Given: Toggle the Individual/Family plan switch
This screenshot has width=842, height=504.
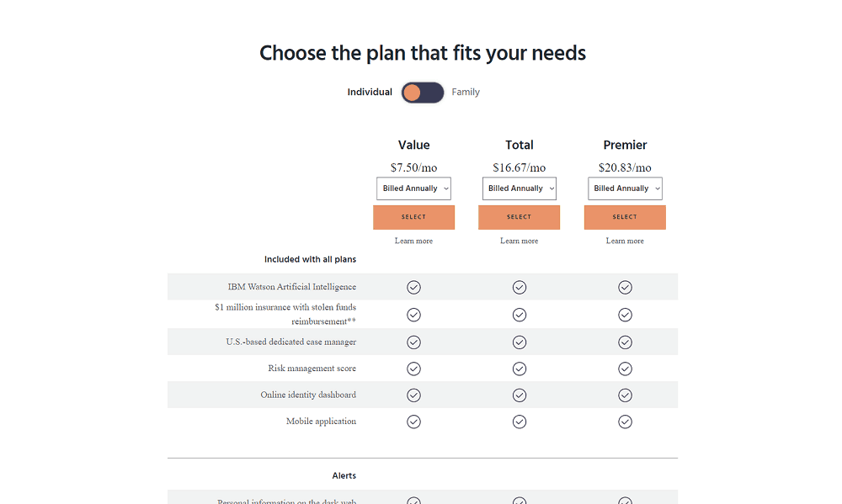Looking at the screenshot, I should point(423,93).
